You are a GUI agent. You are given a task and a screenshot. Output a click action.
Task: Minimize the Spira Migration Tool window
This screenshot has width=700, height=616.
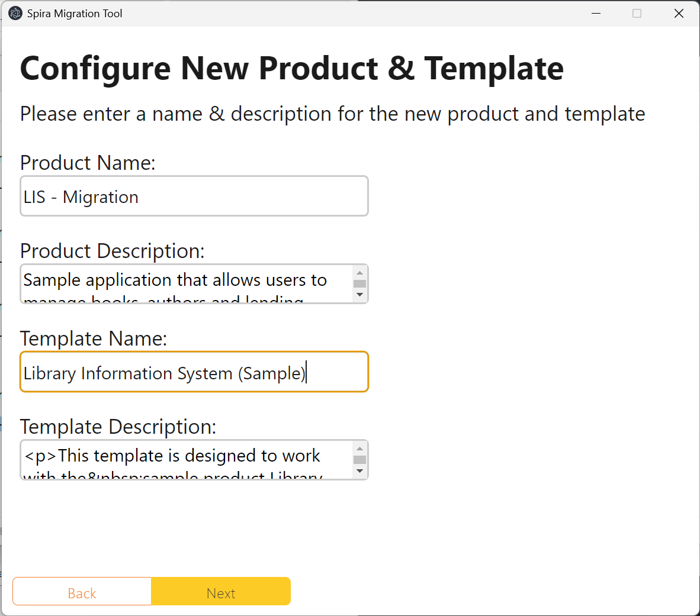pos(596,14)
